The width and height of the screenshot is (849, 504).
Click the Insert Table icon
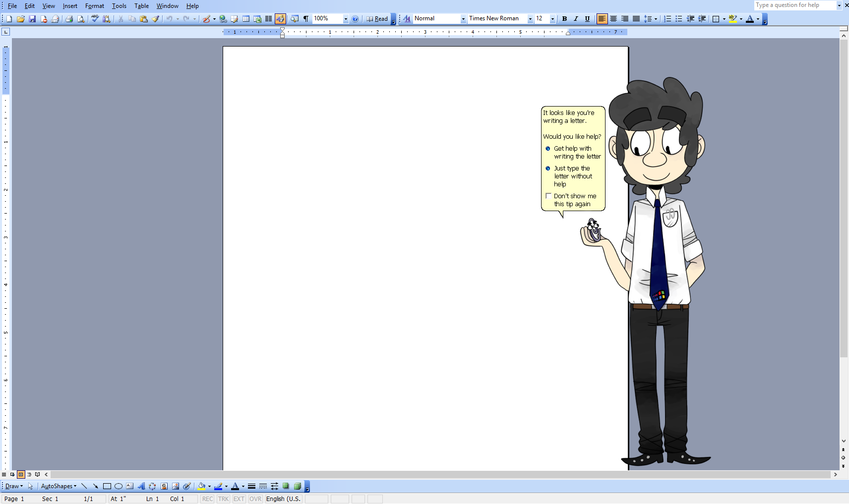[246, 19]
